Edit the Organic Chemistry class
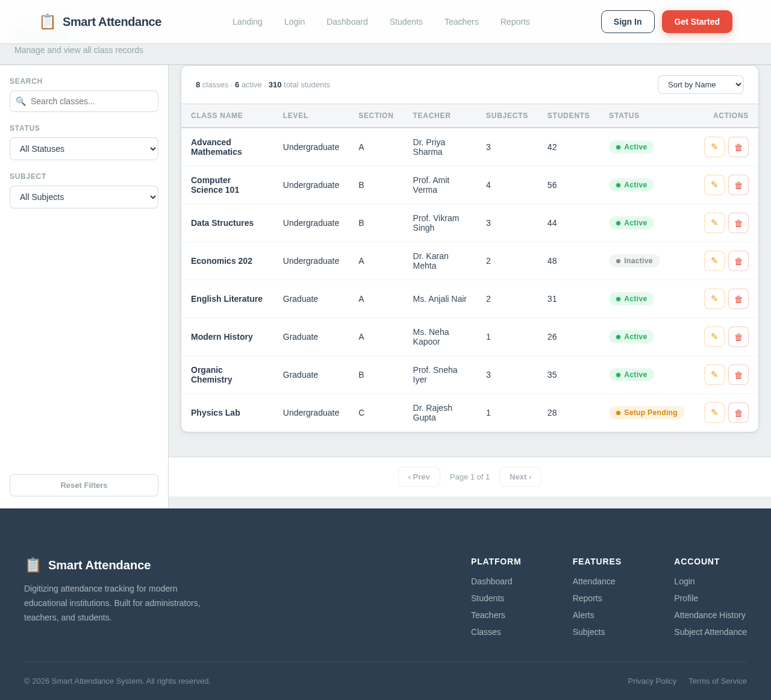This screenshot has height=700, width=771. (x=714, y=375)
